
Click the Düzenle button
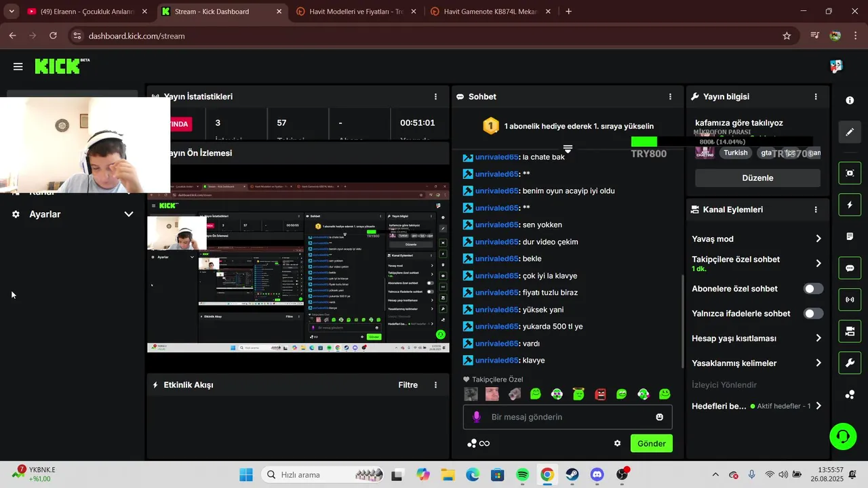757,178
